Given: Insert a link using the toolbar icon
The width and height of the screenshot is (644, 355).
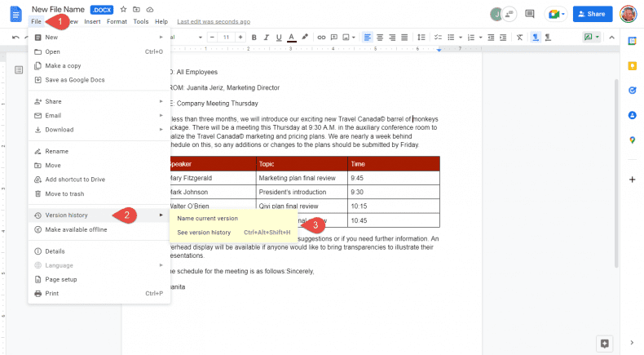Looking at the screenshot, I should click(321, 37).
